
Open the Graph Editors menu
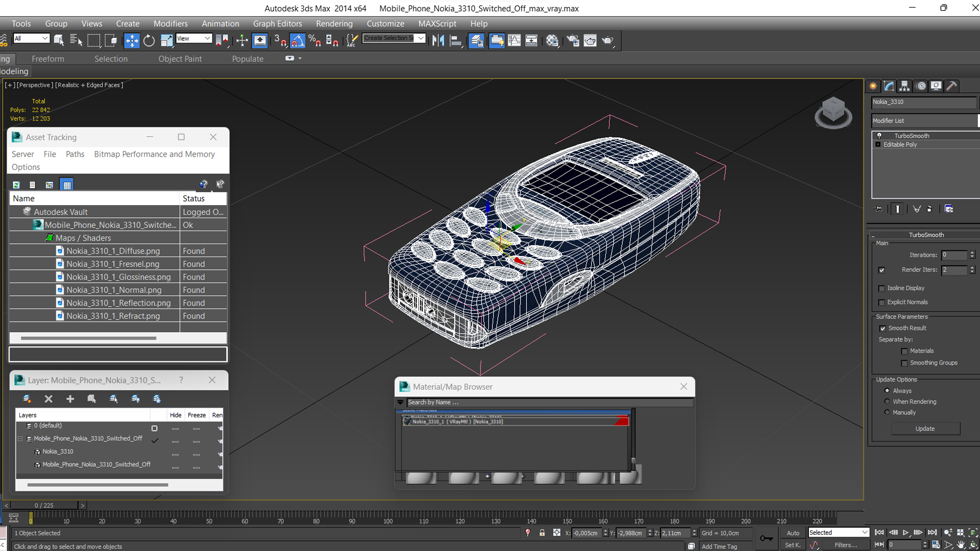tap(277, 23)
